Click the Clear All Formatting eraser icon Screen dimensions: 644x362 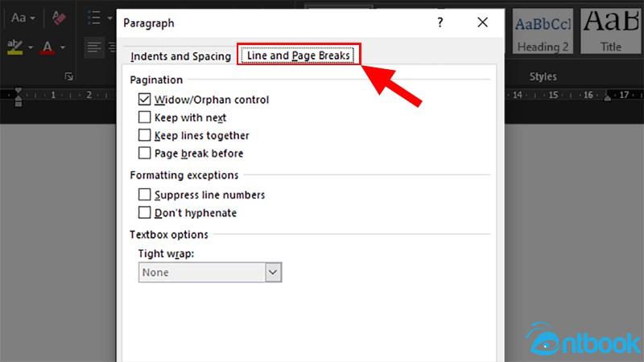(x=59, y=18)
